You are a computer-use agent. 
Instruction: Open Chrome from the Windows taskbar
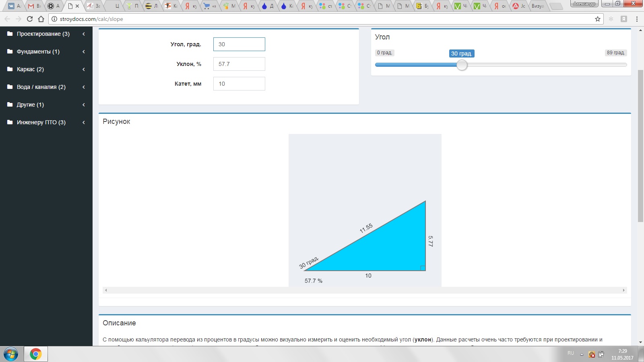35,354
